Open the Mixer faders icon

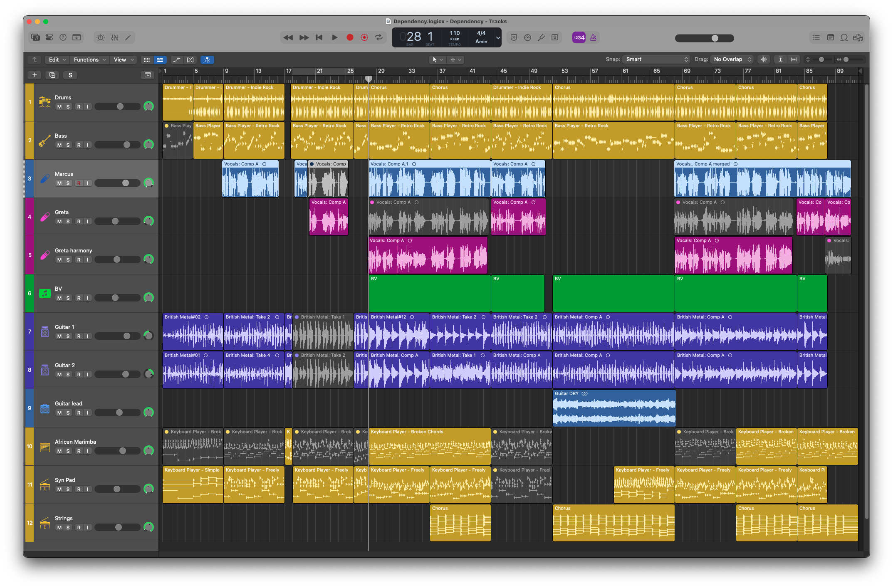click(114, 37)
